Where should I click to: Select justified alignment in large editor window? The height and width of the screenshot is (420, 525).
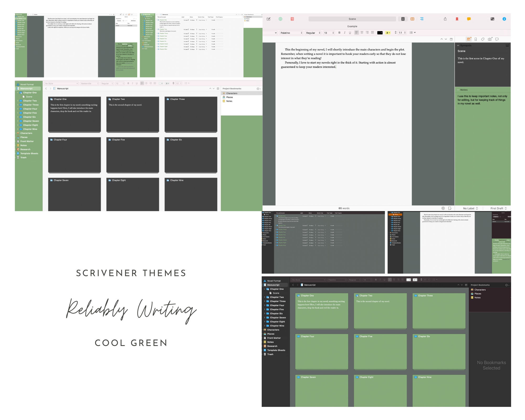pyautogui.click(x=372, y=33)
